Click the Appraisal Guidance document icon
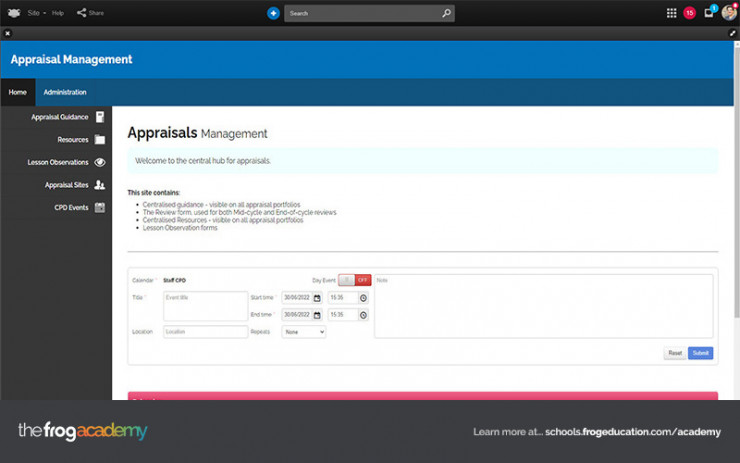Screen dimensions: 740x463 pyautogui.click(x=100, y=117)
